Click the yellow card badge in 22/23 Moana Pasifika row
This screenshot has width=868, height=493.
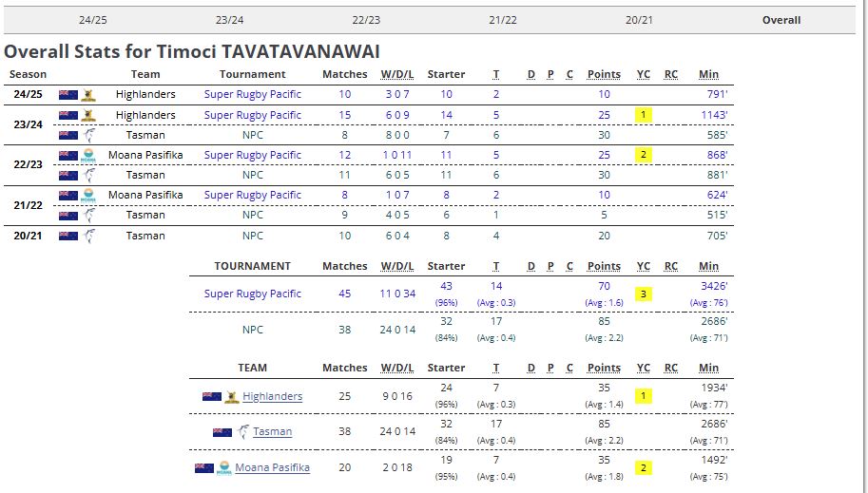[644, 155]
